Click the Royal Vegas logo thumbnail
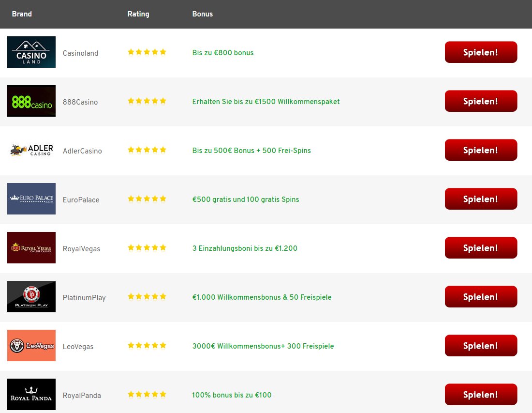 tap(31, 247)
